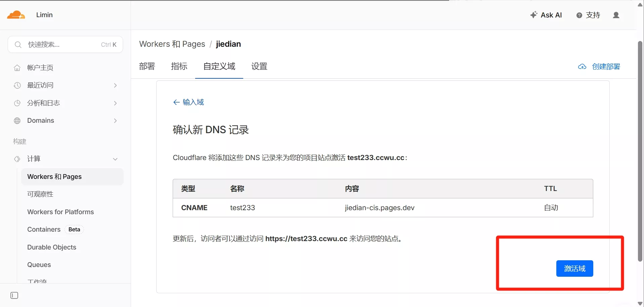This screenshot has width=644, height=307.
Task: Open the 设置 tab
Action: pos(259,66)
